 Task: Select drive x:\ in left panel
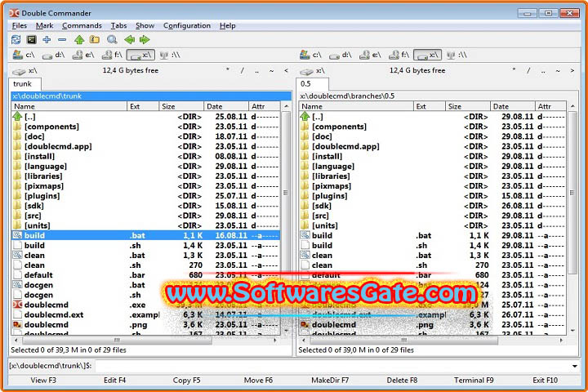tap(140, 56)
